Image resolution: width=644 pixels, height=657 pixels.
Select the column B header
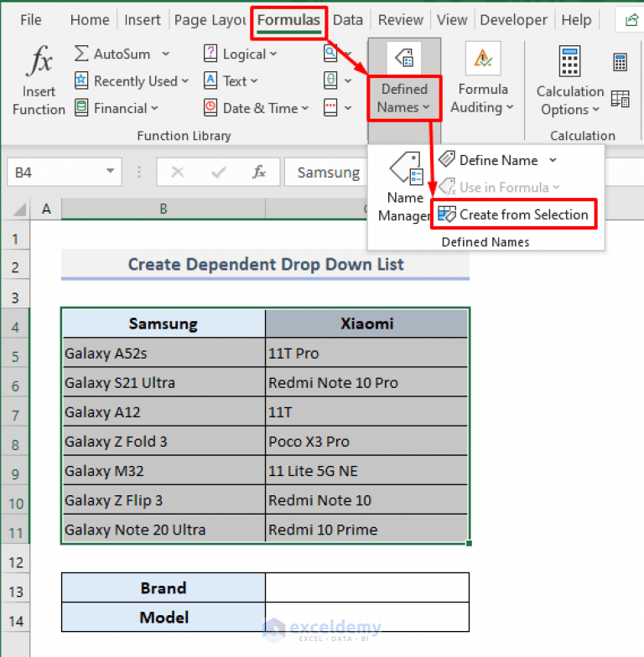(164, 209)
